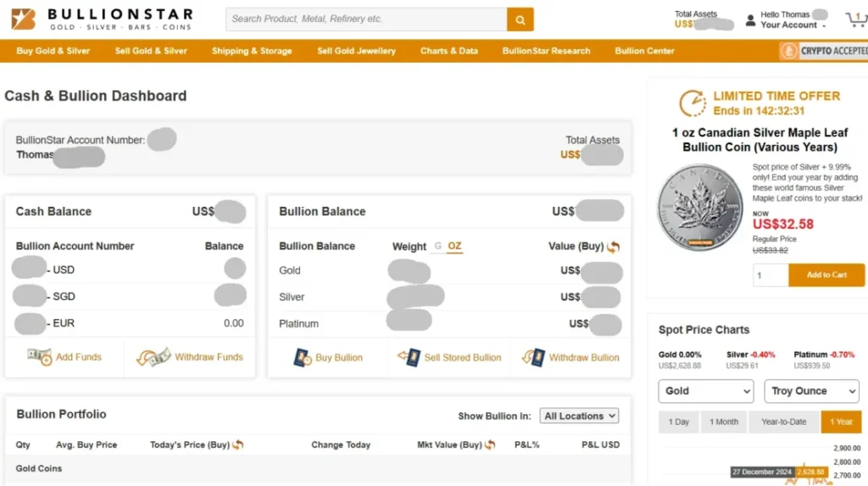Refresh the Value (Buy) column icon
Screen dimensions: 868x486
point(614,247)
